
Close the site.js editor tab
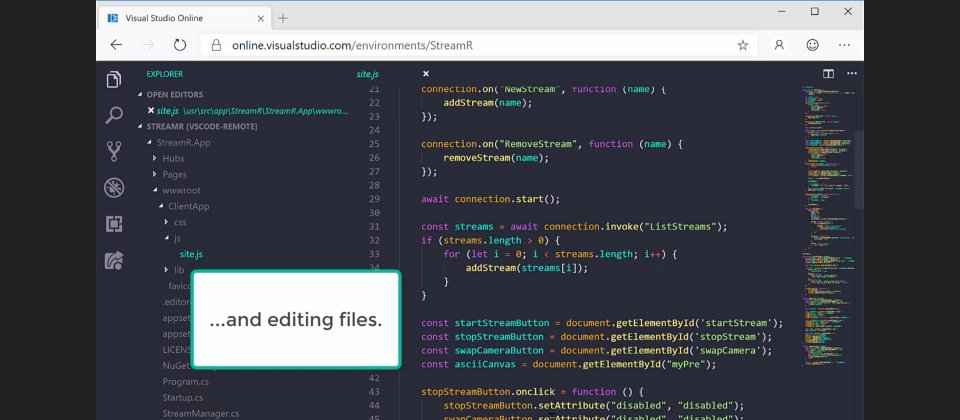pos(426,73)
